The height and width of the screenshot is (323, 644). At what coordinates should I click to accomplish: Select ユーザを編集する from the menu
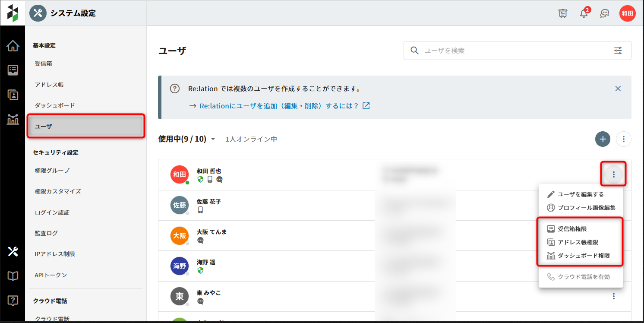tap(581, 194)
